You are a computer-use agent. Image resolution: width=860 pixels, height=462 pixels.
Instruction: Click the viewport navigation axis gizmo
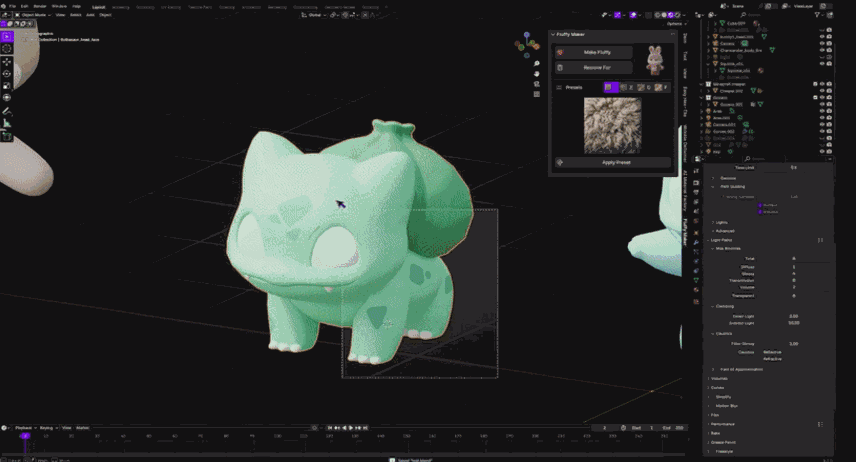527,45
